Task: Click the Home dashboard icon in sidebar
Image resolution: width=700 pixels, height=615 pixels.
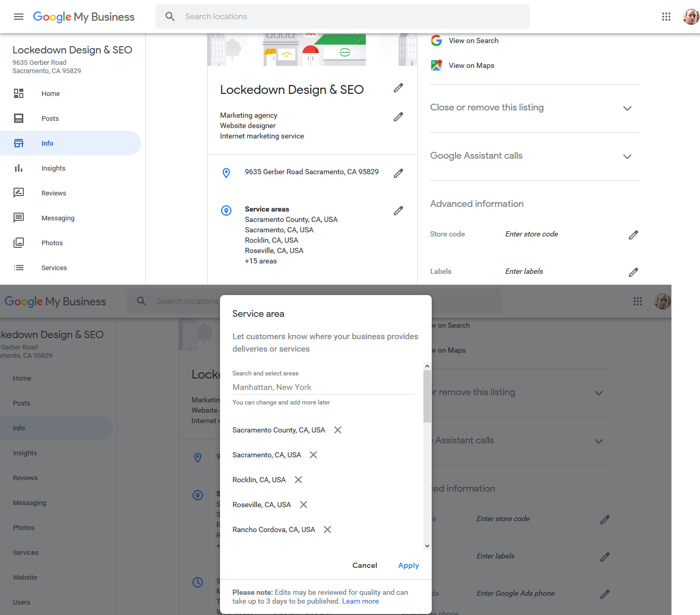Action: tap(19, 93)
